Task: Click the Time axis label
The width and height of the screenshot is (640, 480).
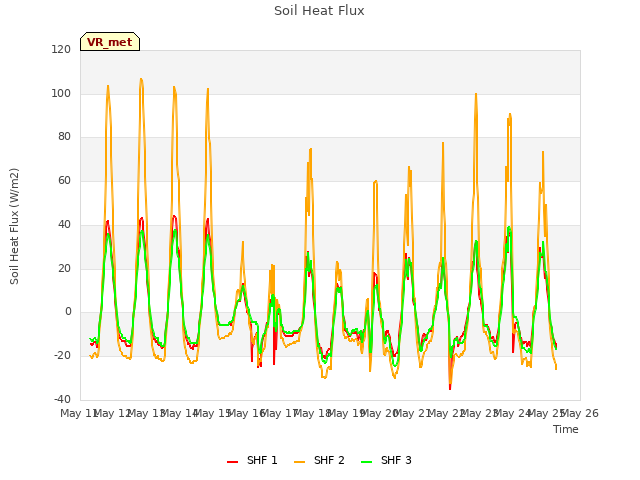Action: 566,429
